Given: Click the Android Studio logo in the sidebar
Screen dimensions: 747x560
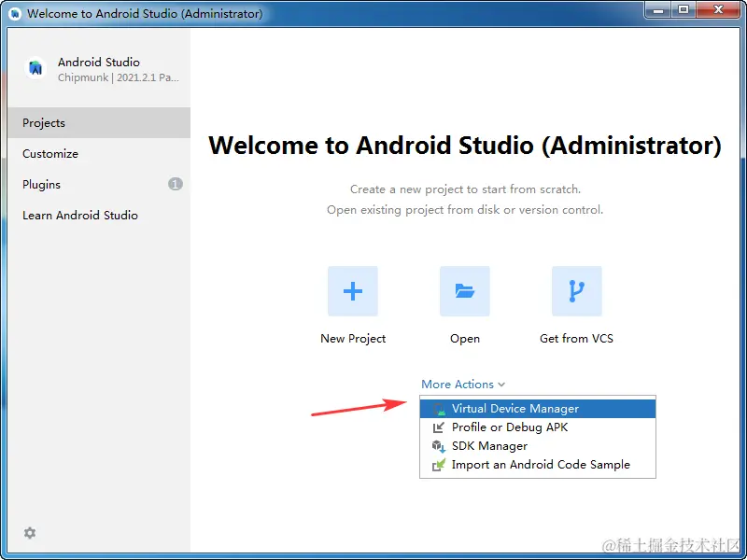Looking at the screenshot, I should (35, 68).
